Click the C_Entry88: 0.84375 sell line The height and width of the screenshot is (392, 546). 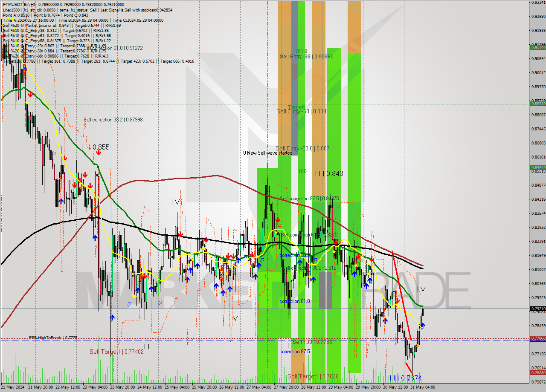tap(57, 41)
